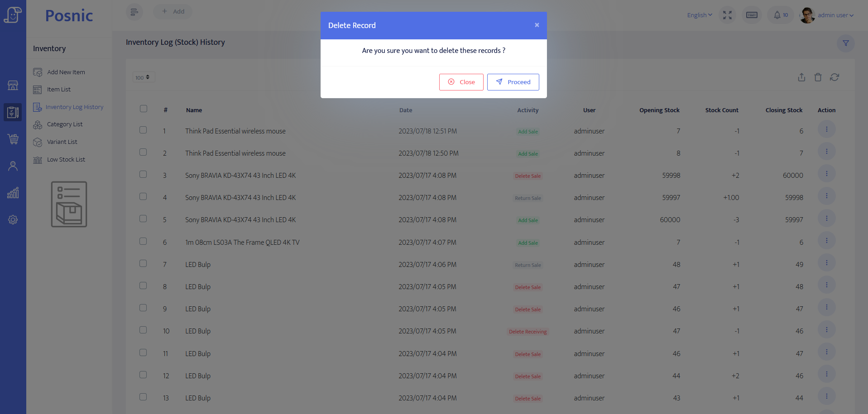Tick checkbox for row 6 Frame QLED TV

pos(143,241)
